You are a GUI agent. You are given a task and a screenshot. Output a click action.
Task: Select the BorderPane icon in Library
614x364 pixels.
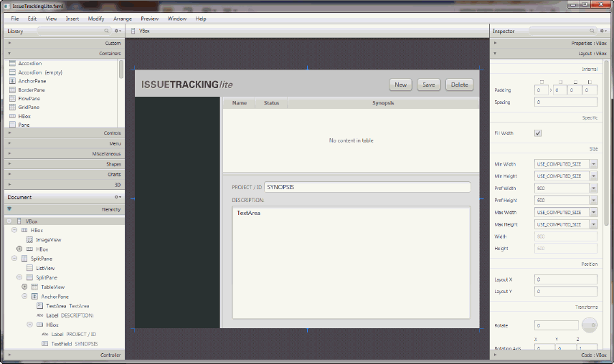(x=12, y=90)
